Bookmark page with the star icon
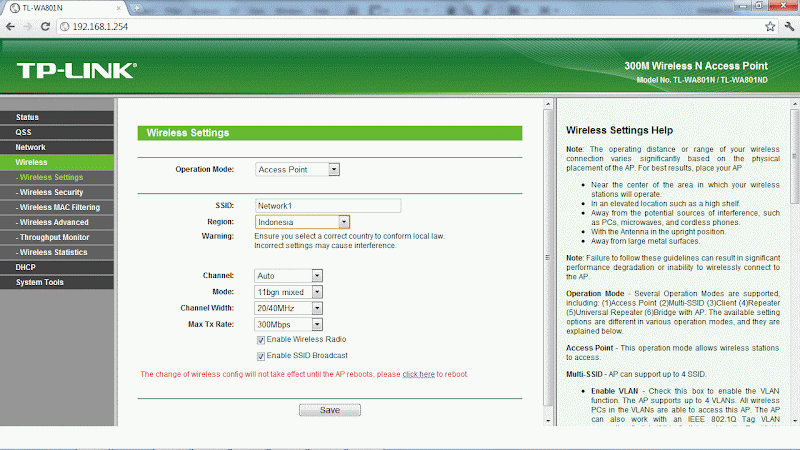The image size is (800, 450). [770, 27]
